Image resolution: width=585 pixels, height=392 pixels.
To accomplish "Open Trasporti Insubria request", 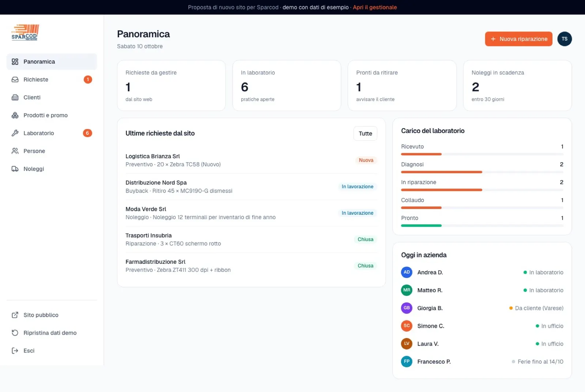I will click(251, 239).
